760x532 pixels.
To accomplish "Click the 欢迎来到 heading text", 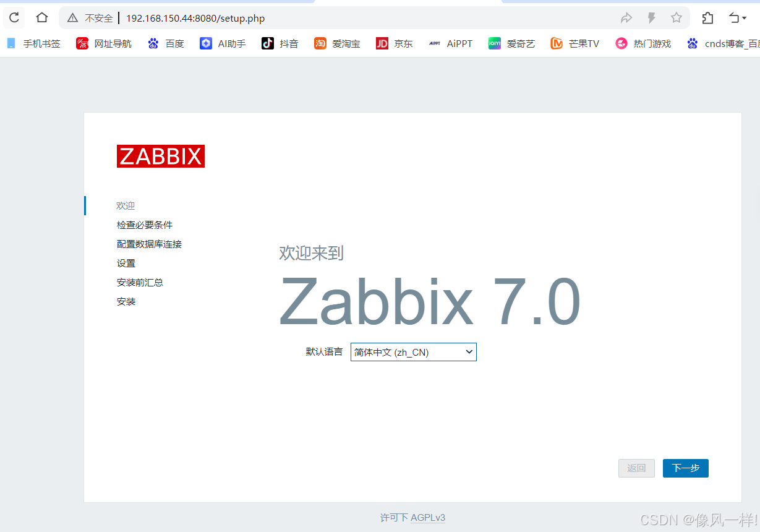I will [311, 253].
